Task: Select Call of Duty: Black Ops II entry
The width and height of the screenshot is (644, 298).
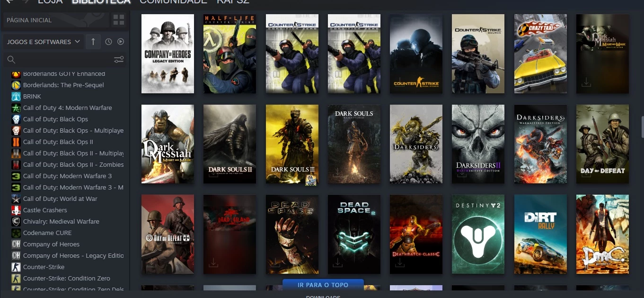Action: [58, 142]
